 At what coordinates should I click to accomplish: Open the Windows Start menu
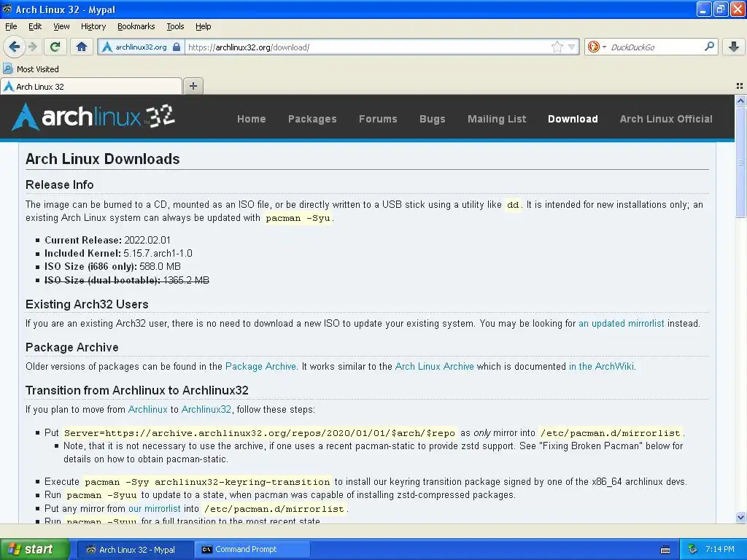(x=35, y=549)
